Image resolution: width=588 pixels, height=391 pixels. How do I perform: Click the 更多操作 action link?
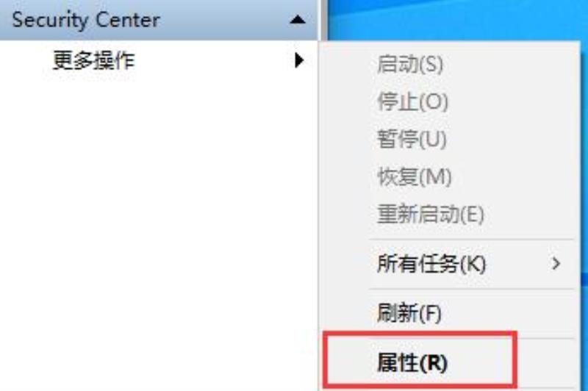(93, 60)
